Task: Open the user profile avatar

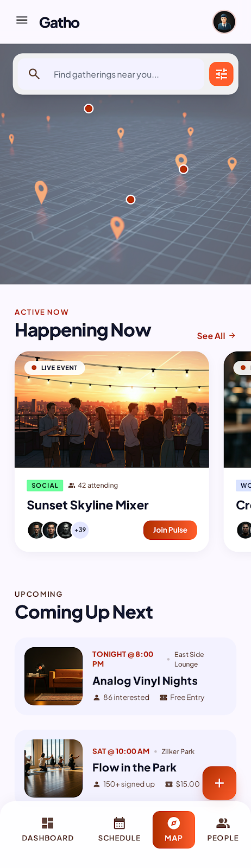Action: point(224,22)
